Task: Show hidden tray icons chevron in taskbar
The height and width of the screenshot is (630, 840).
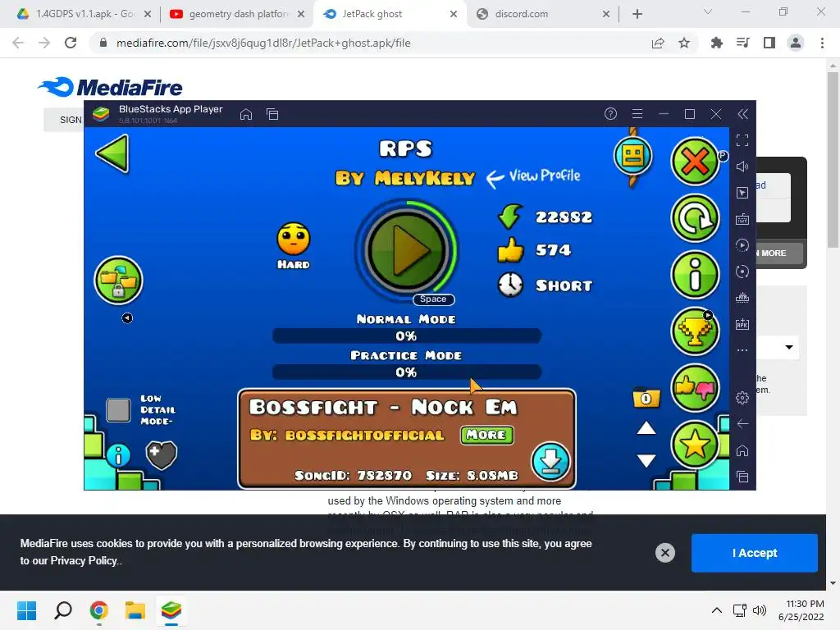Action: [x=716, y=610]
